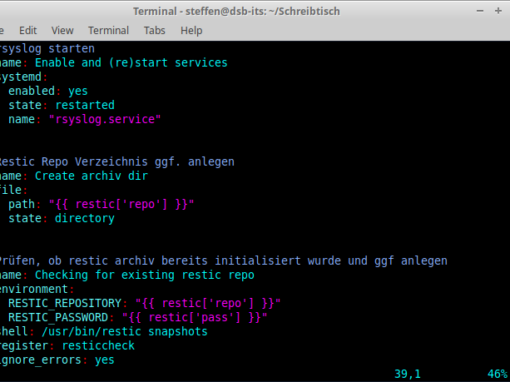The width and height of the screenshot is (510, 382).
Task: Click the 'systemd:' line
Action: click(23, 77)
